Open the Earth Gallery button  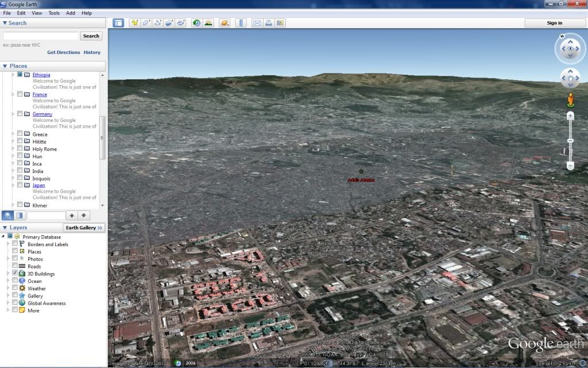(x=84, y=228)
